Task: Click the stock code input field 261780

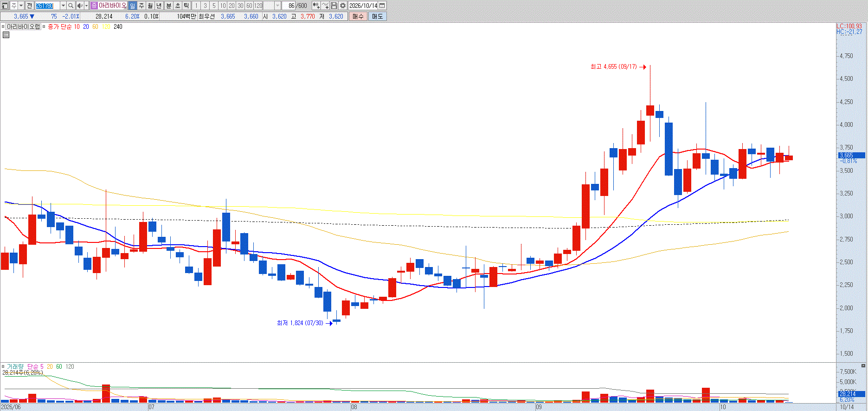Action: (47, 6)
